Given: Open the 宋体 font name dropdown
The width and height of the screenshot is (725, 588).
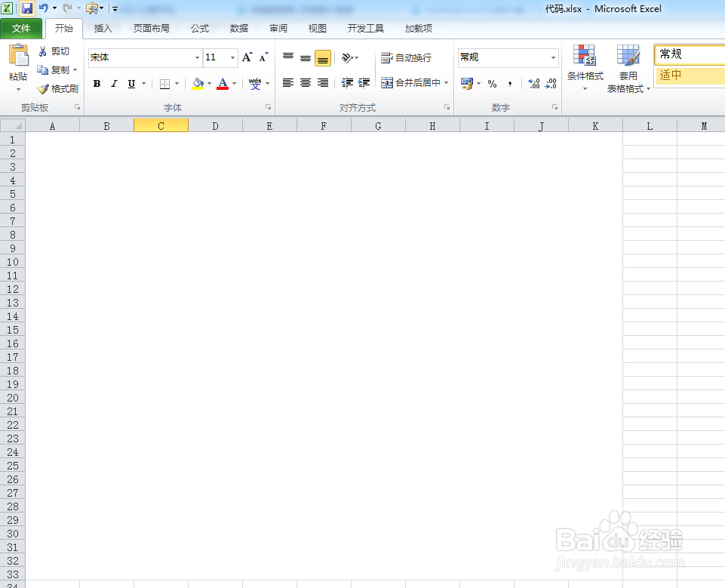Looking at the screenshot, I should (198, 57).
